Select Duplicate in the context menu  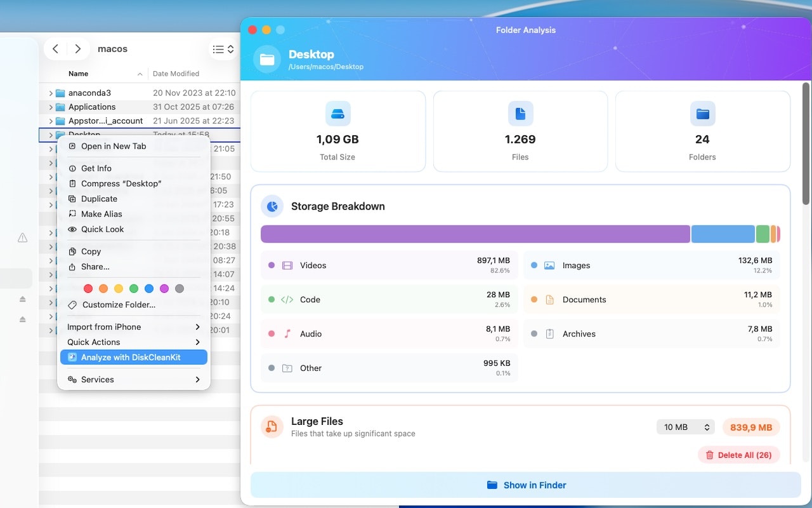pyautogui.click(x=134, y=199)
